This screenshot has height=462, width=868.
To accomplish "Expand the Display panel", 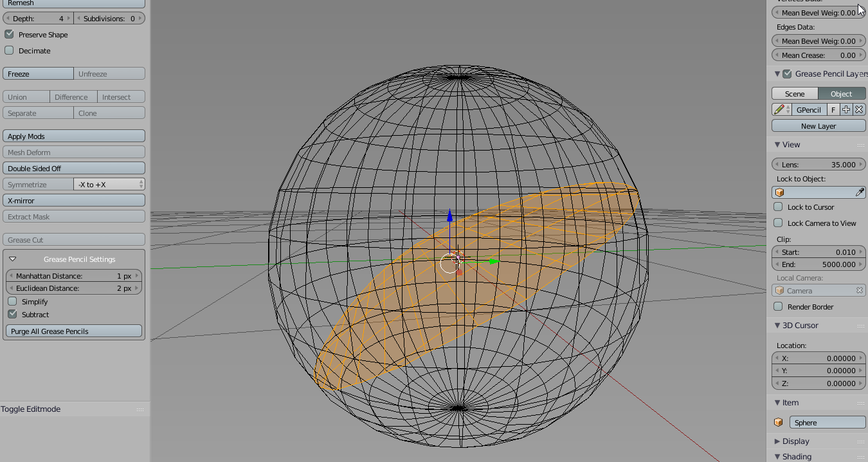I will 777,441.
